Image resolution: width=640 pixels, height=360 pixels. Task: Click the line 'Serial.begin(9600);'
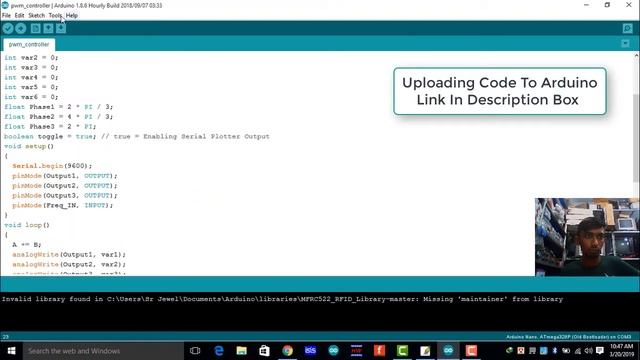pos(52,166)
